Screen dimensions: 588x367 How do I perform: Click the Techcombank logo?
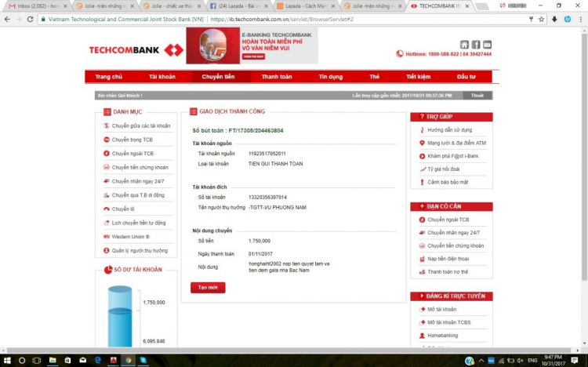click(x=136, y=50)
